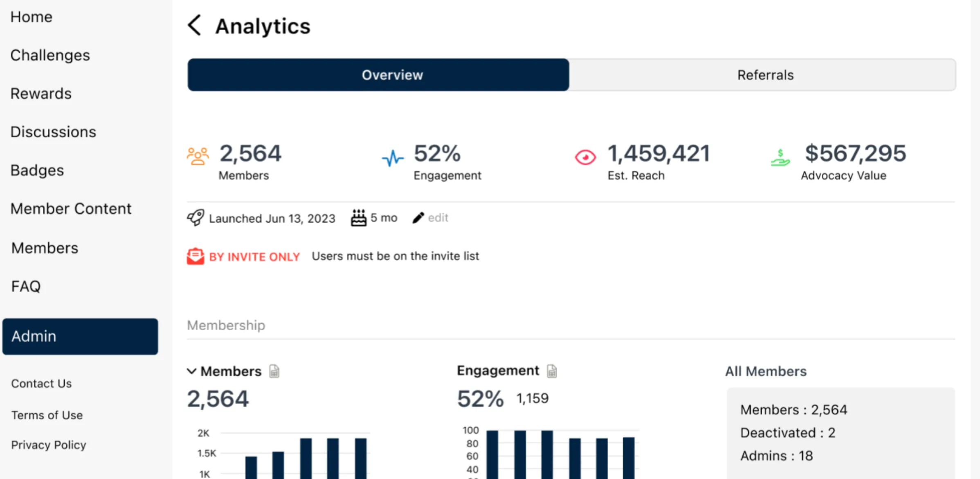Click the Members : 2,564 row
Viewport: 980px width, 479px height.
pos(793,410)
